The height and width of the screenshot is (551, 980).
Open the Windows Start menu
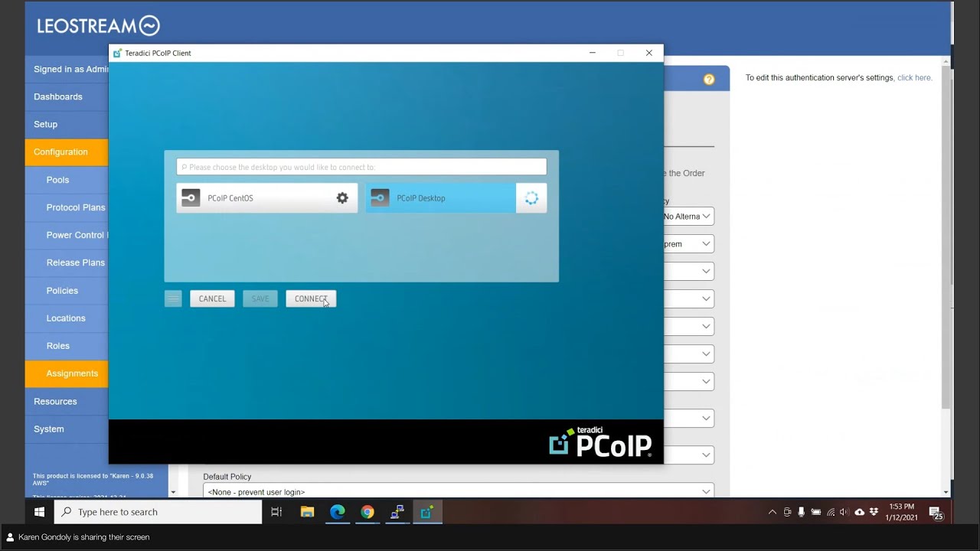[x=39, y=512]
